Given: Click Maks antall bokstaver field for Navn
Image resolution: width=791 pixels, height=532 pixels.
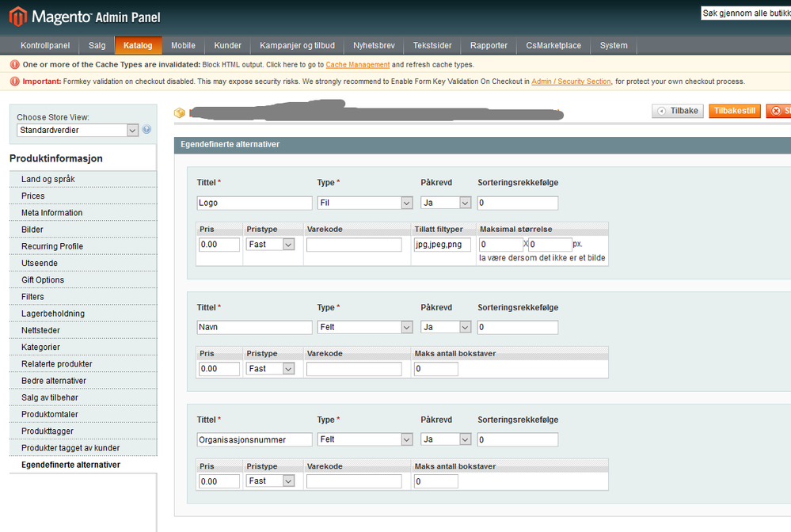Looking at the screenshot, I should pyautogui.click(x=436, y=369).
